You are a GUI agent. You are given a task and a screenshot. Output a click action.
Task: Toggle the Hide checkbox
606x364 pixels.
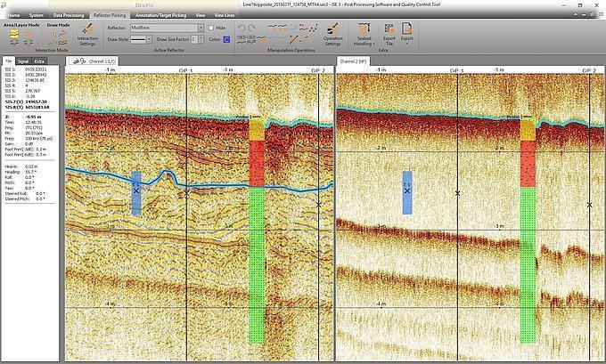211,28
